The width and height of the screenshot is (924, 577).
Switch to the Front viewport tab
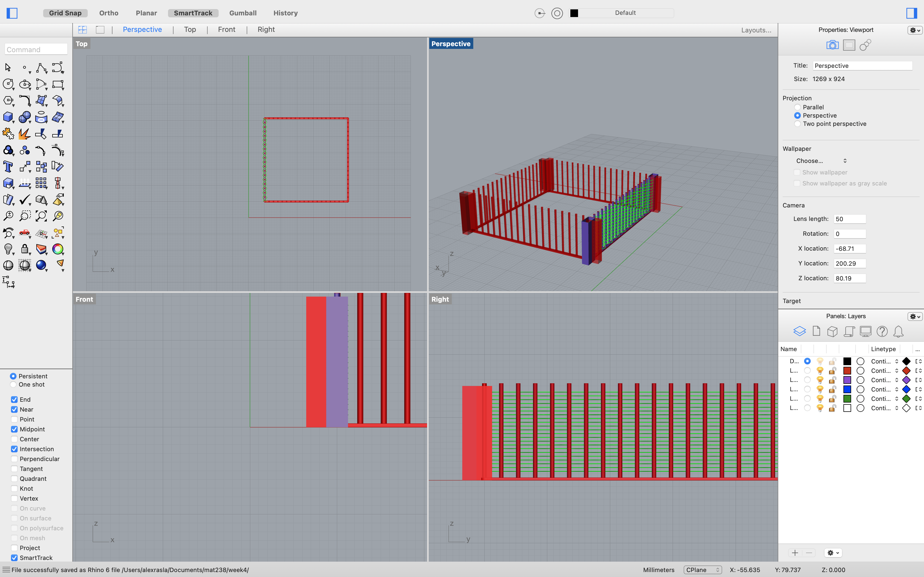[x=226, y=30]
